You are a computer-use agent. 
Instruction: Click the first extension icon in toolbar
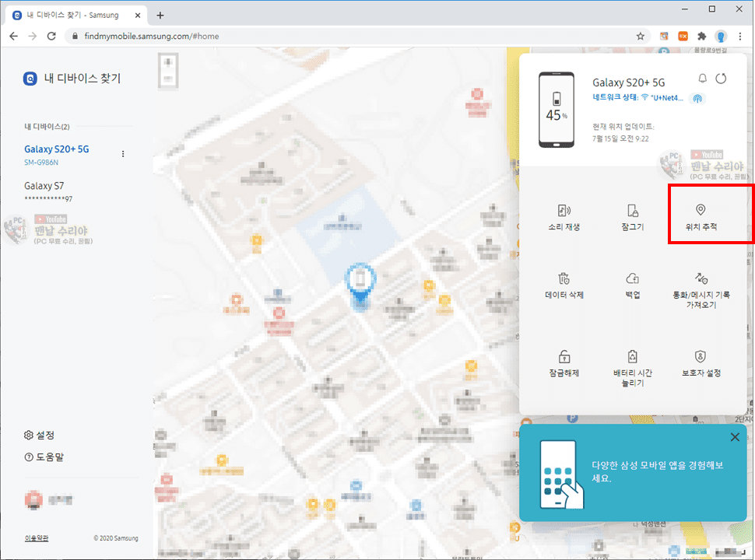tap(664, 36)
